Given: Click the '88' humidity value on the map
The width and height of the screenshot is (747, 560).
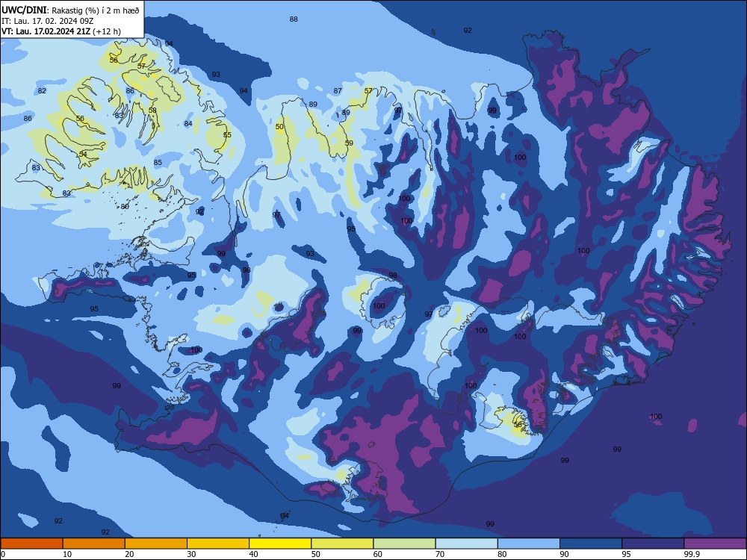Looking at the screenshot, I should [294, 19].
